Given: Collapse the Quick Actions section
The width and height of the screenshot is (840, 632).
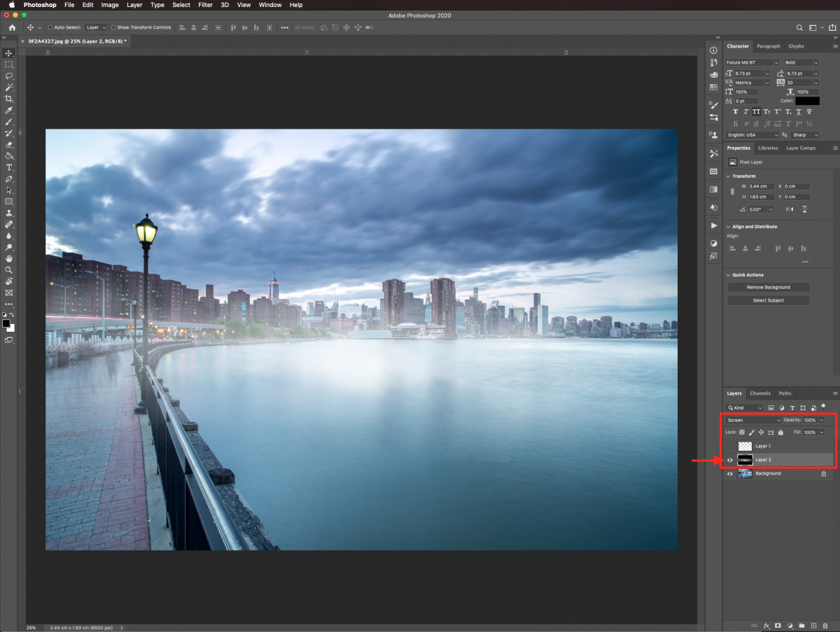Looking at the screenshot, I should click(x=729, y=275).
